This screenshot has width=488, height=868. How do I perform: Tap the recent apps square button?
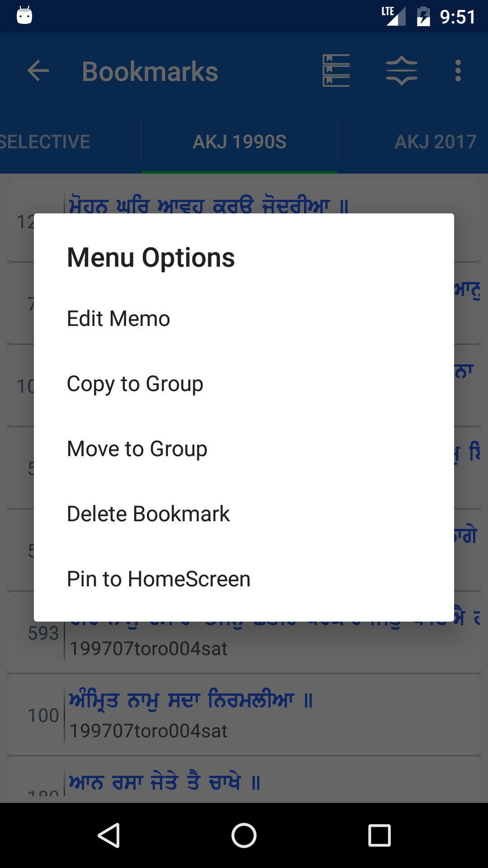[x=379, y=835]
